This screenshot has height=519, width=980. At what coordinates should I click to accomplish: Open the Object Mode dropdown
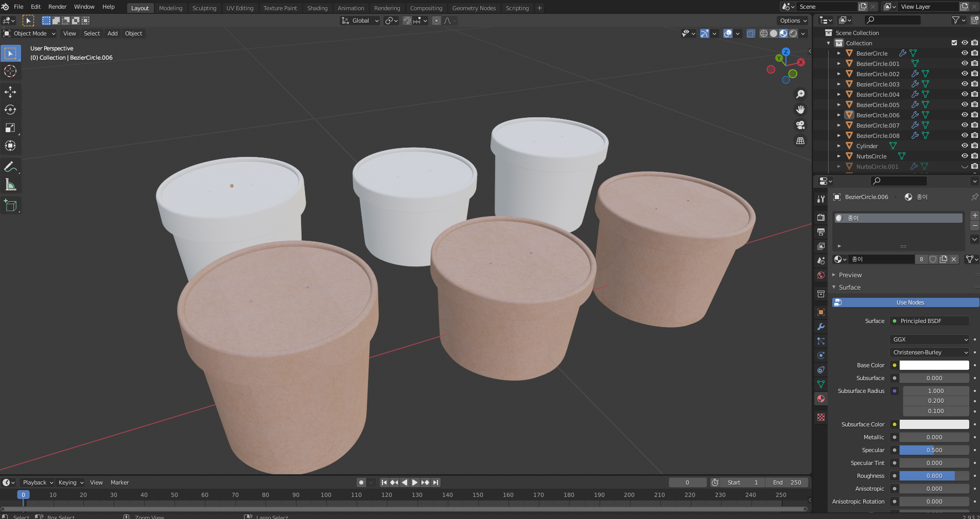click(30, 33)
